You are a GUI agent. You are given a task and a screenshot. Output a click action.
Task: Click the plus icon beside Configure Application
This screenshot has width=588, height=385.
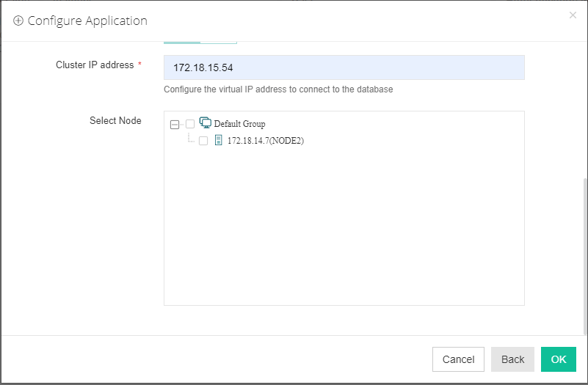[x=18, y=21]
